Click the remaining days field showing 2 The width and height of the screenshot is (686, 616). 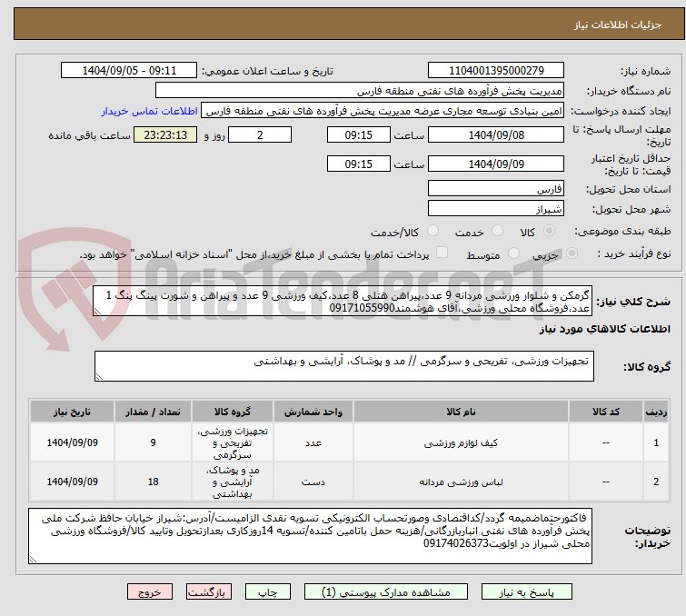260,134
